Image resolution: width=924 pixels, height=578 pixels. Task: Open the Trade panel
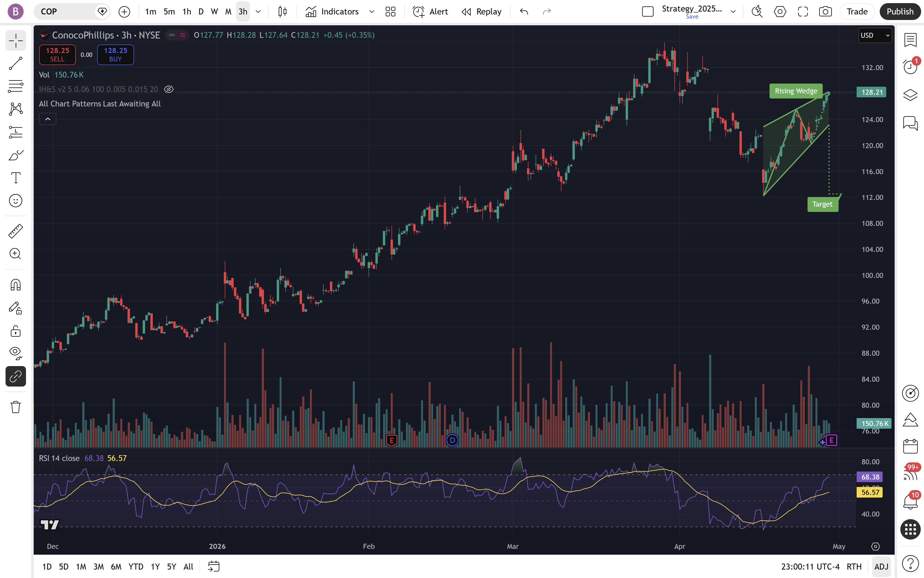point(857,12)
